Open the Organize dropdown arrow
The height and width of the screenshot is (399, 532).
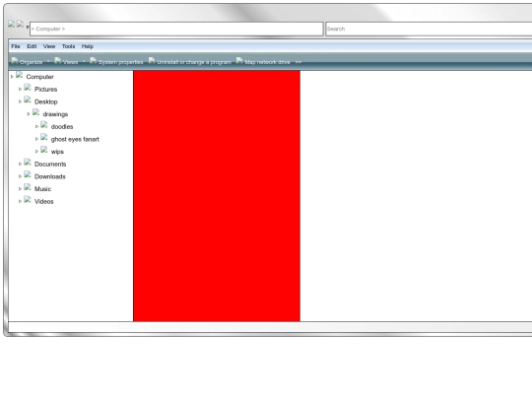coord(48,61)
